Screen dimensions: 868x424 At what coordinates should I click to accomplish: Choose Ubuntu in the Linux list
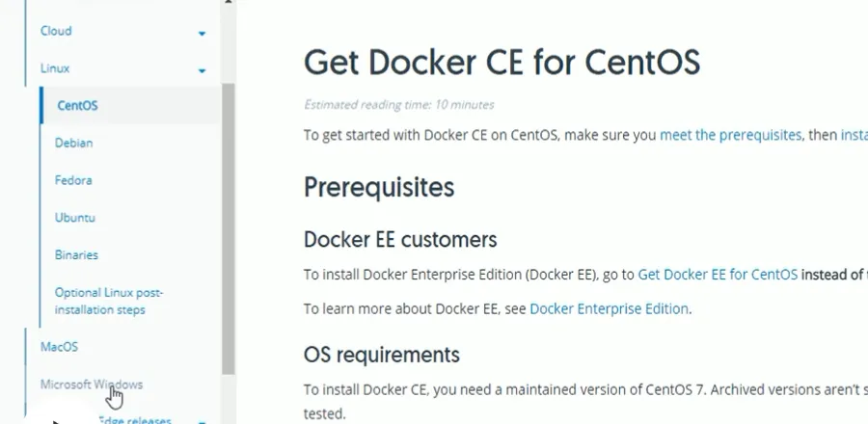(75, 218)
